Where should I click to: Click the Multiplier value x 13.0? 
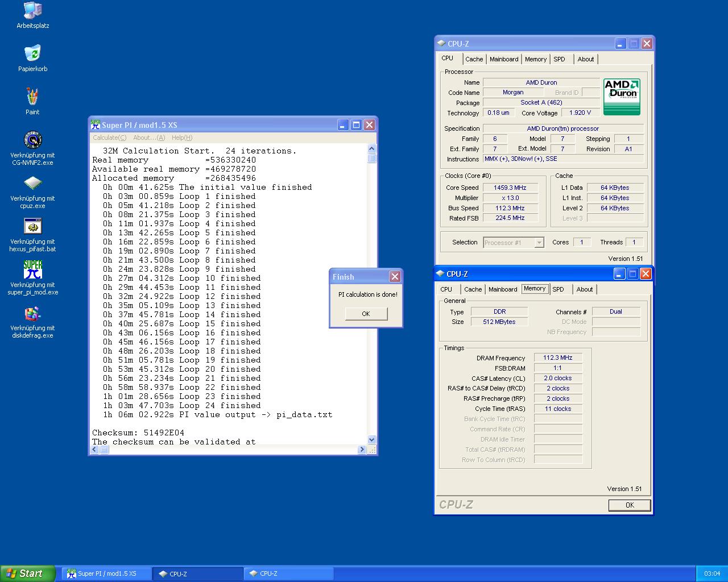tap(510, 198)
